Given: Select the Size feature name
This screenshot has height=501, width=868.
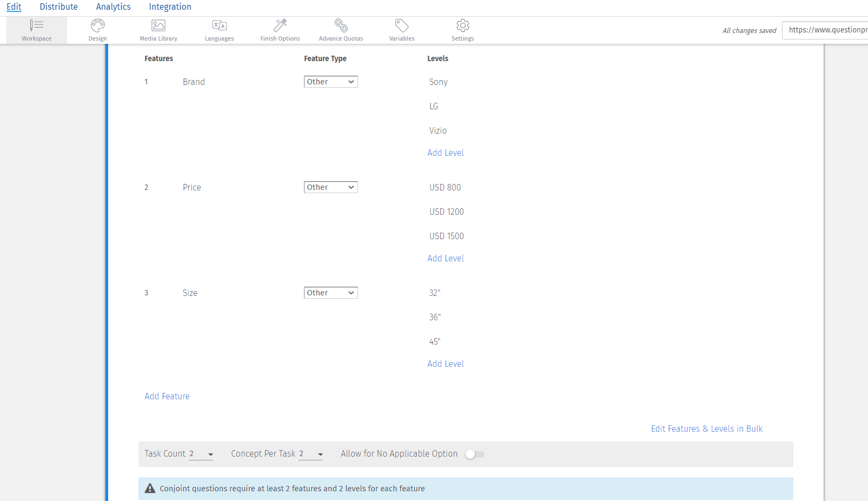Looking at the screenshot, I should coord(190,293).
